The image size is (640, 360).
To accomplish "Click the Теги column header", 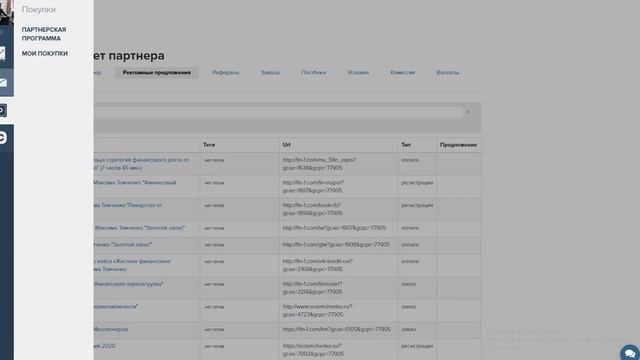I will [x=209, y=145].
